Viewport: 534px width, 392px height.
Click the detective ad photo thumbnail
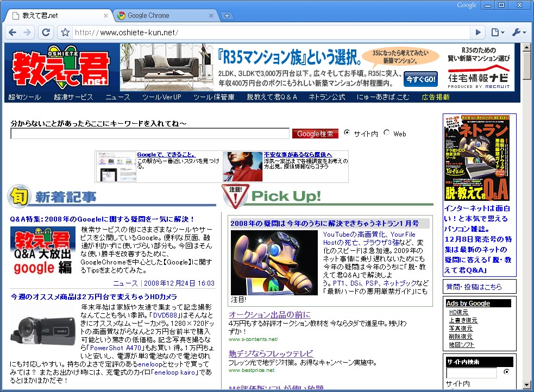242,167
